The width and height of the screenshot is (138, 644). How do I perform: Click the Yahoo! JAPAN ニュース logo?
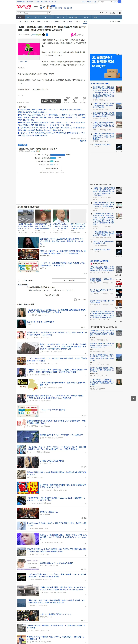(x=27, y=7)
